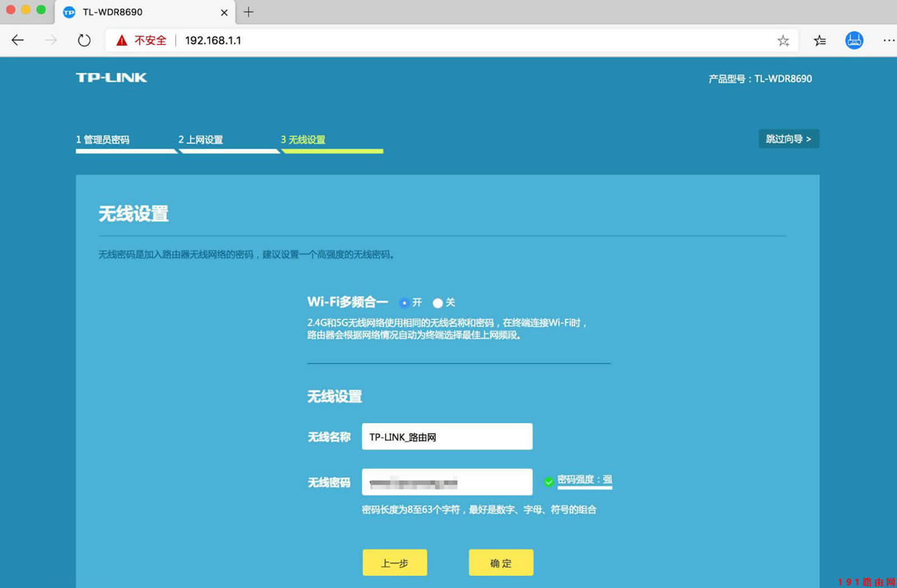Click the 跳过向导 skip wizard button
897x588 pixels.
tap(789, 138)
